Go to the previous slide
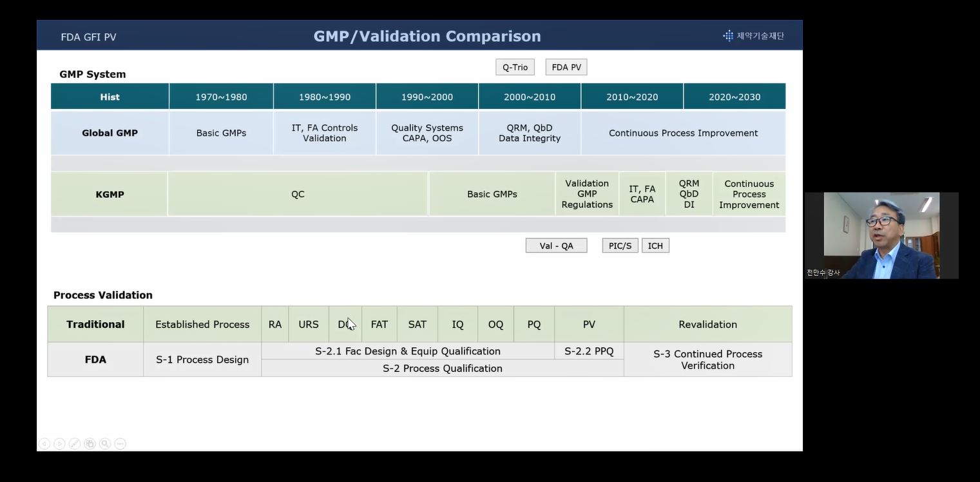Image resolution: width=980 pixels, height=482 pixels. pyautogui.click(x=44, y=443)
